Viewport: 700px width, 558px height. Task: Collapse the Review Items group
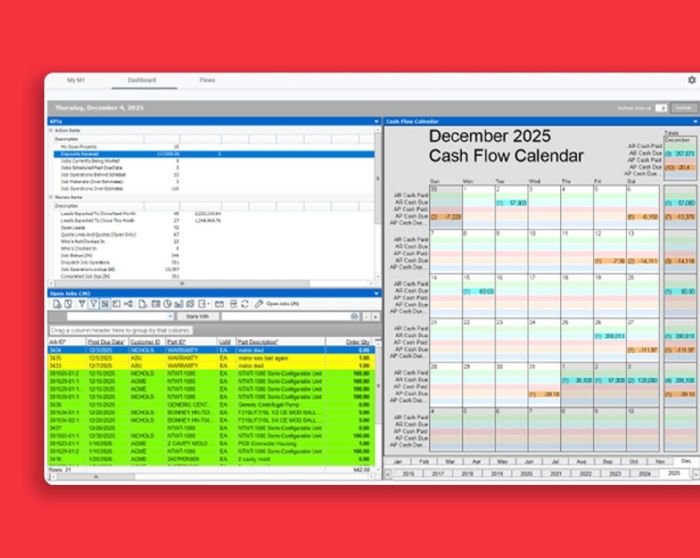pyautogui.click(x=51, y=197)
